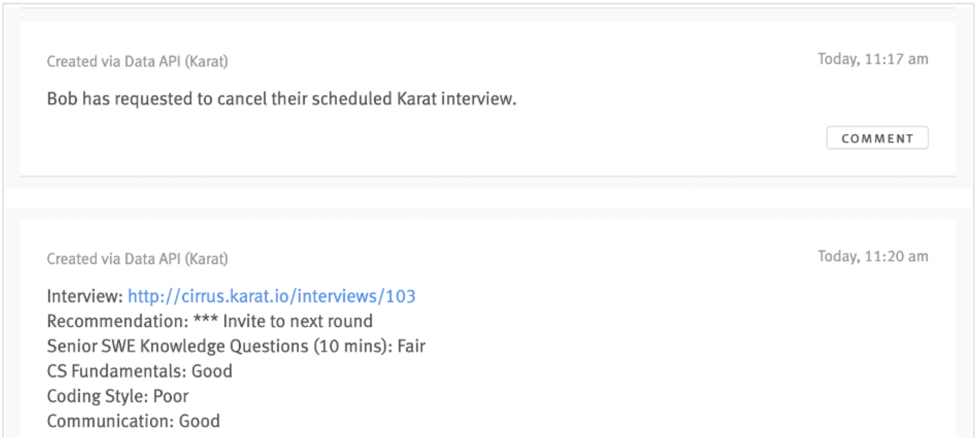Open the cirrus.karat.io/interviews/103 link
This screenshot has height=438, width=980.
pos(272,296)
